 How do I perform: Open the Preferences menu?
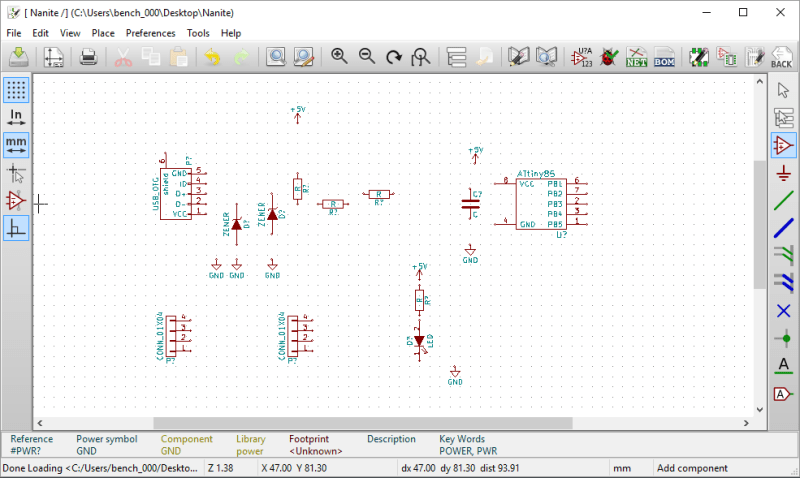(x=150, y=33)
